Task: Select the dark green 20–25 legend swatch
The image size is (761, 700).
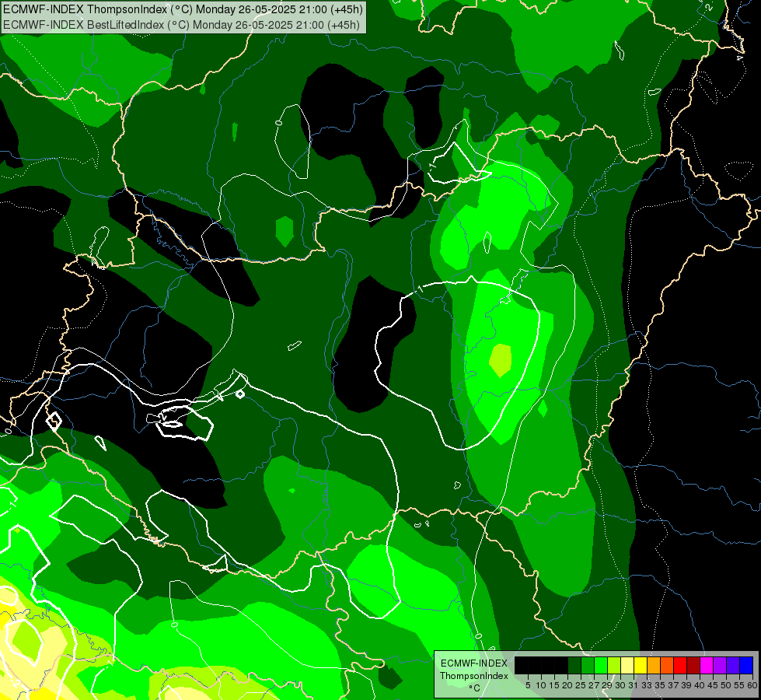Action: point(574,665)
